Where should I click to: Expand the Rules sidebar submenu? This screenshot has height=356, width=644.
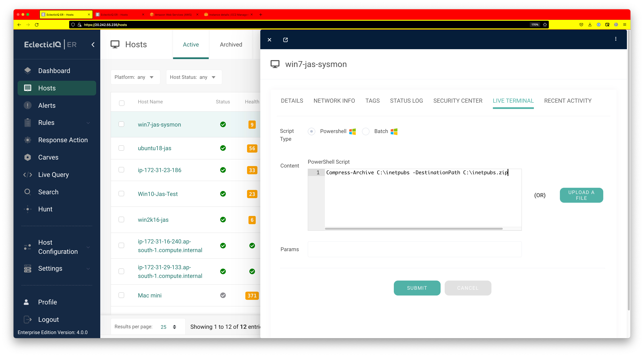pyautogui.click(x=88, y=123)
